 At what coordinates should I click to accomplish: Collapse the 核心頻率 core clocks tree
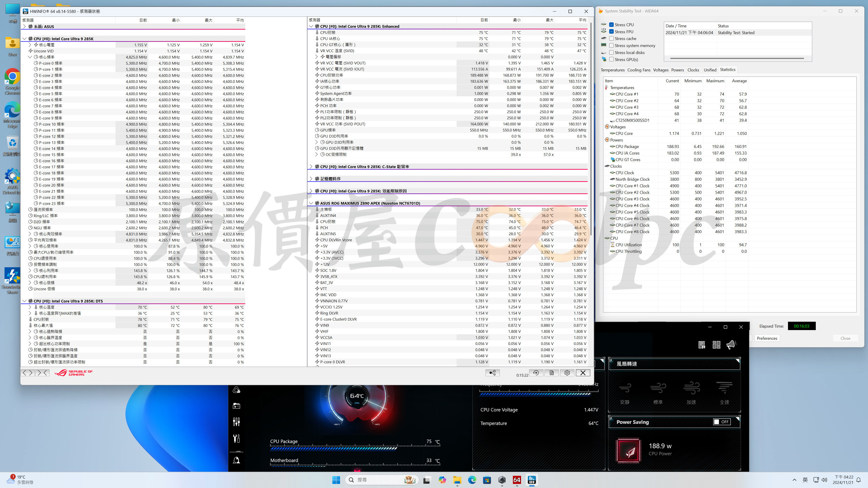(x=30, y=57)
